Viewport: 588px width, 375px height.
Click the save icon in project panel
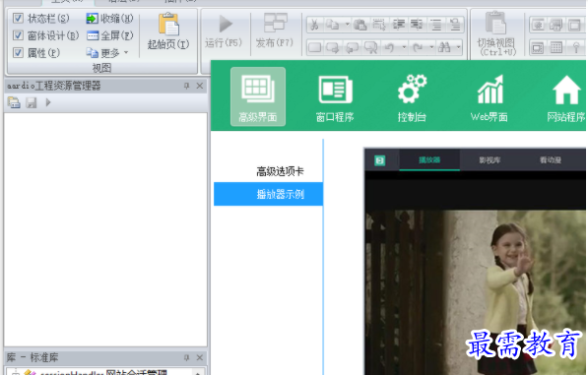point(32,102)
